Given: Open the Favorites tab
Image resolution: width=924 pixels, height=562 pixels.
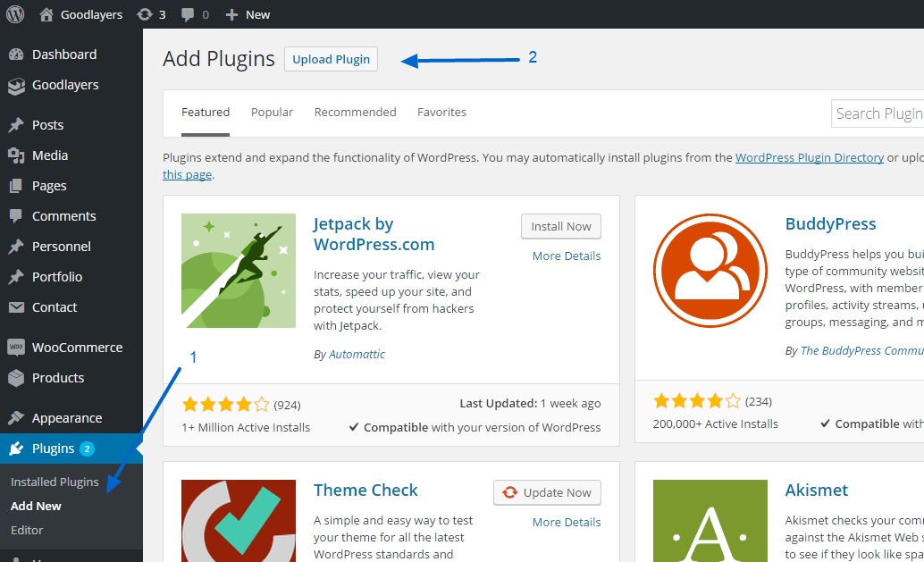Looking at the screenshot, I should (x=441, y=113).
